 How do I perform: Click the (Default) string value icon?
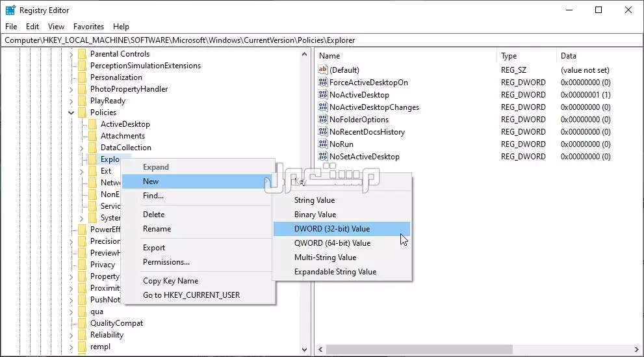(x=323, y=70)
